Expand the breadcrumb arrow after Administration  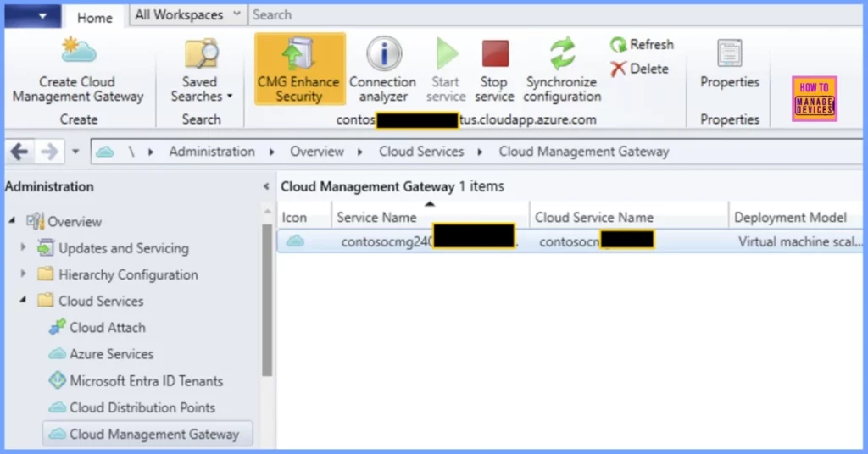[272, 152]
